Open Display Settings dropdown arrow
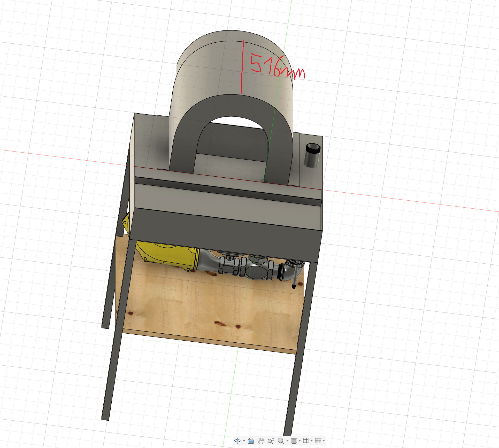Viewport: 499px width, 448px height. (x=300, y=441)
